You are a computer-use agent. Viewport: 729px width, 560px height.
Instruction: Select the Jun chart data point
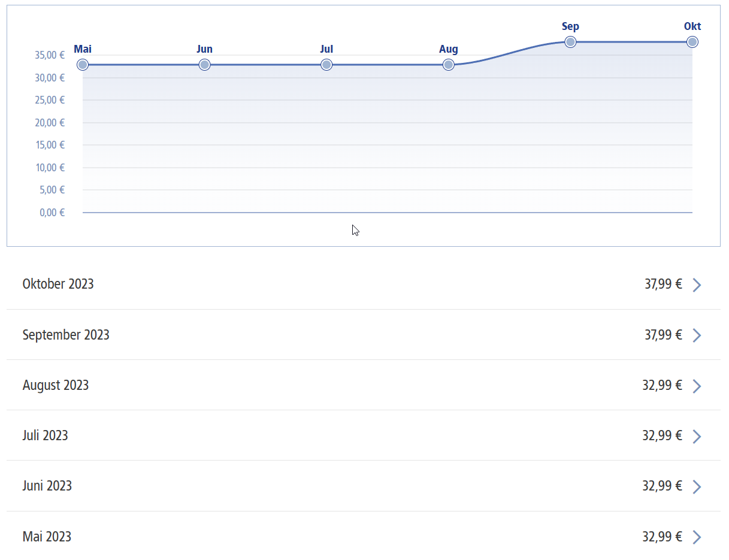204,65
